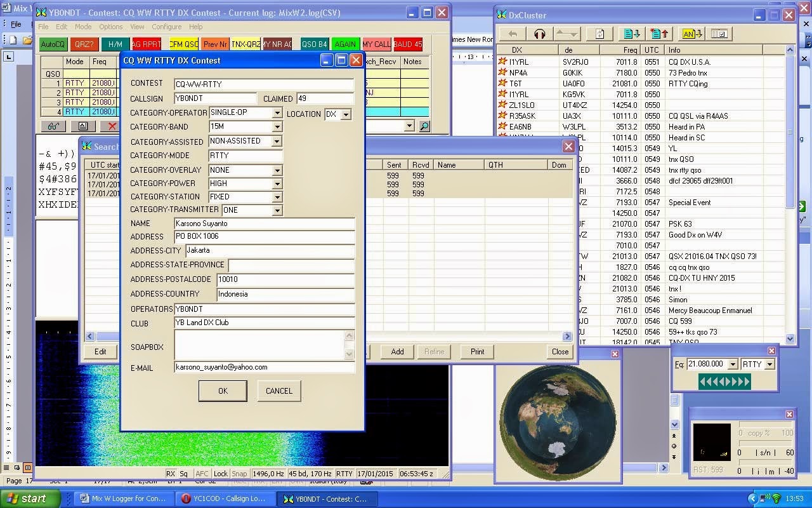Open the Fq frequency dropdown
Image resolution: width=812 pixels, height=508 pixels.
click(x=733, y=364)
